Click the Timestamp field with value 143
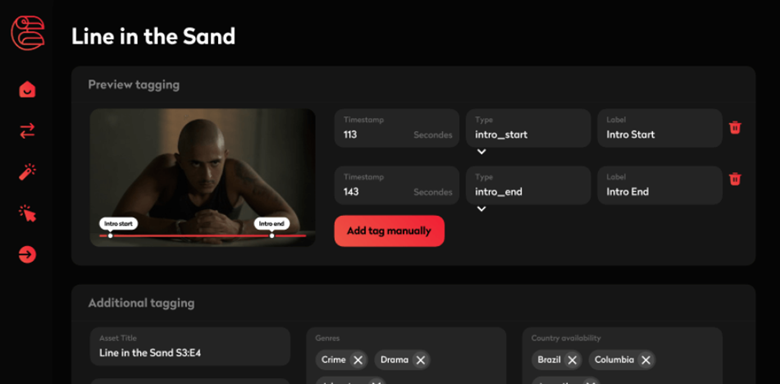The image size is (780, 384). (x=396, y=185)
